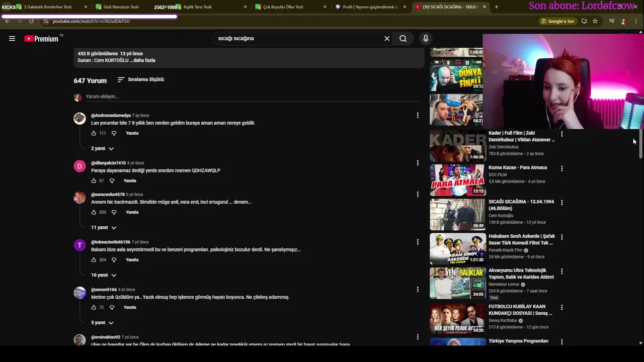The height and width of the screenshot is (362, 644).
Task: Reply to @xenon5166 with Yanıtla
Action: point(130,307)
